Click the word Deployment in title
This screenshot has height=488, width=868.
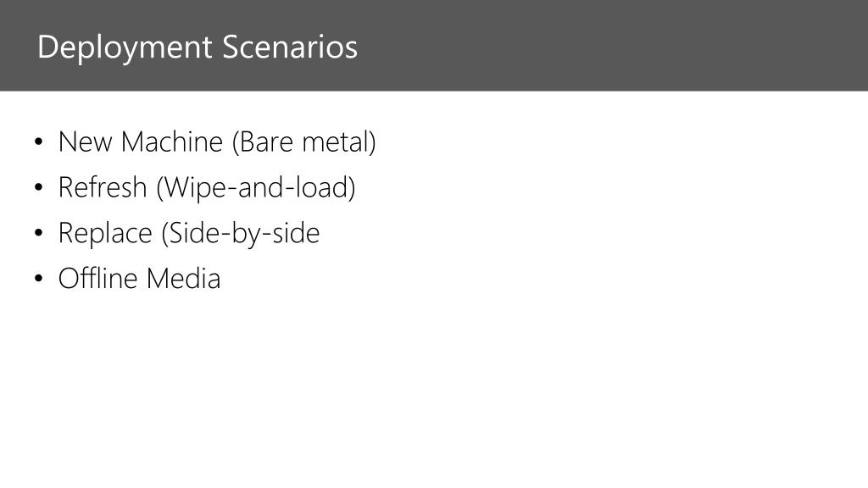coord(125,48)
